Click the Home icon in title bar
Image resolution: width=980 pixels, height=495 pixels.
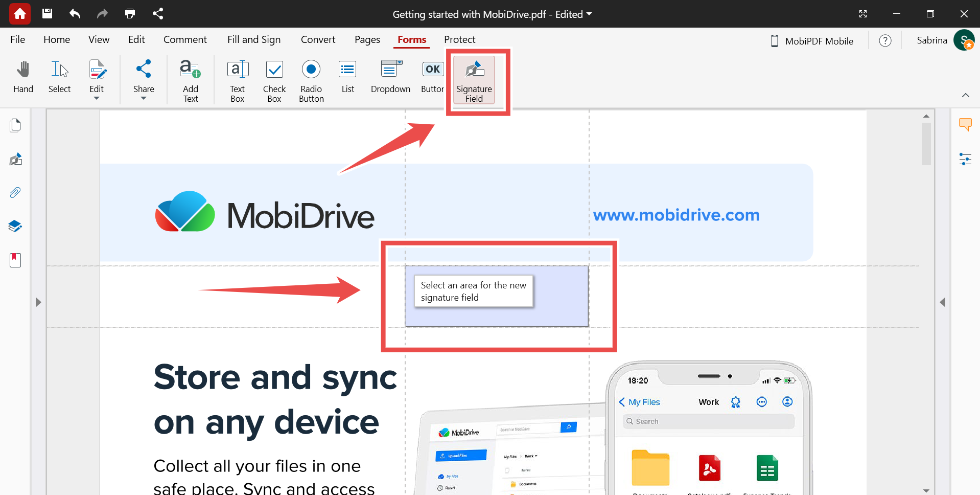pyautogui.click(x=19, y=14)
